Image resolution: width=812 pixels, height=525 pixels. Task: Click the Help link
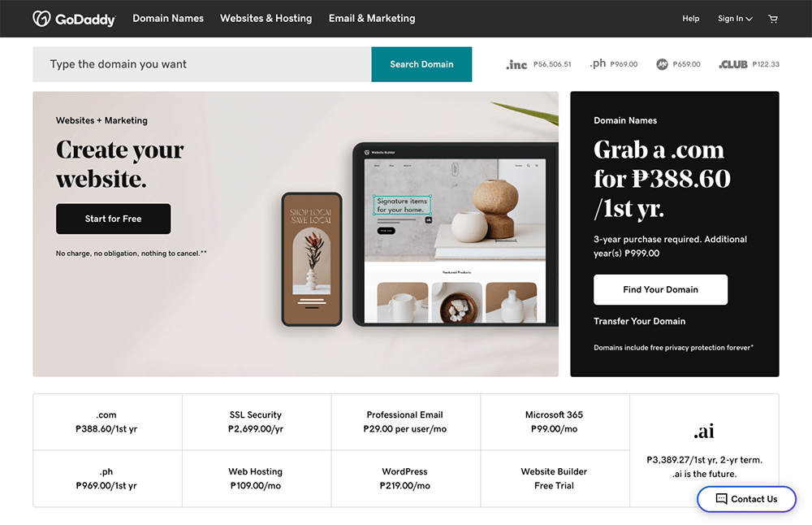click(x=690, y=19)
